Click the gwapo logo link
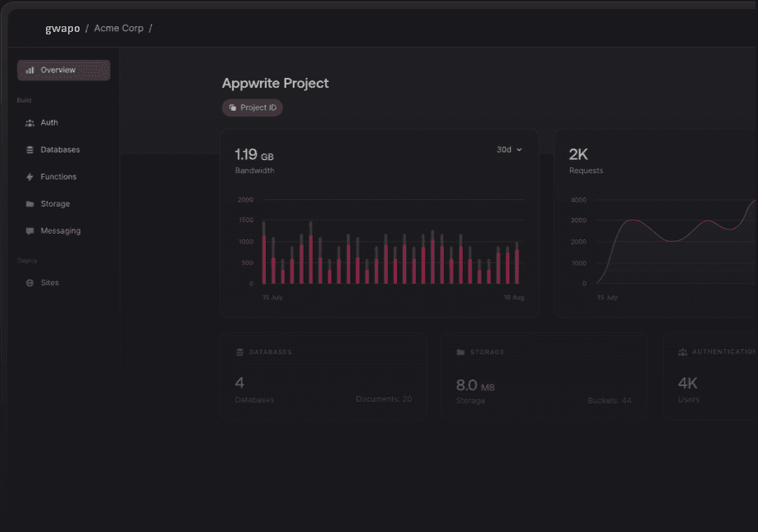758x532 pixels. 62,29
